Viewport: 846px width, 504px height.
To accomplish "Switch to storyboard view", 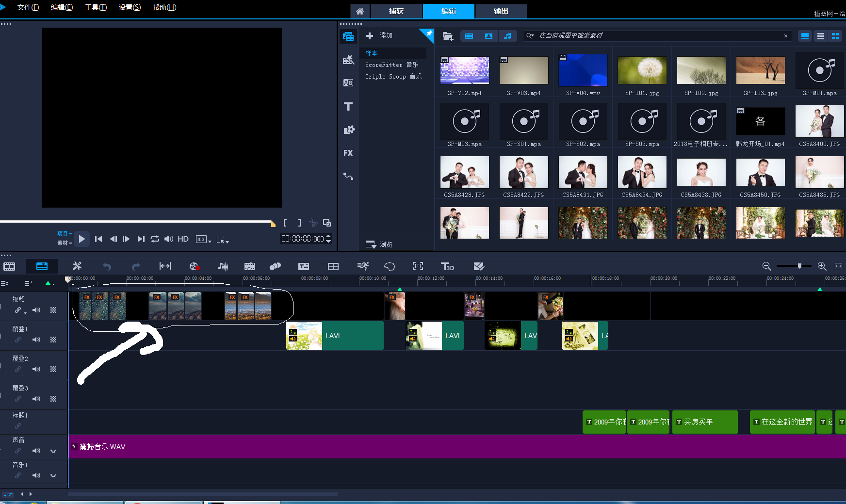I will coord(9,266).
